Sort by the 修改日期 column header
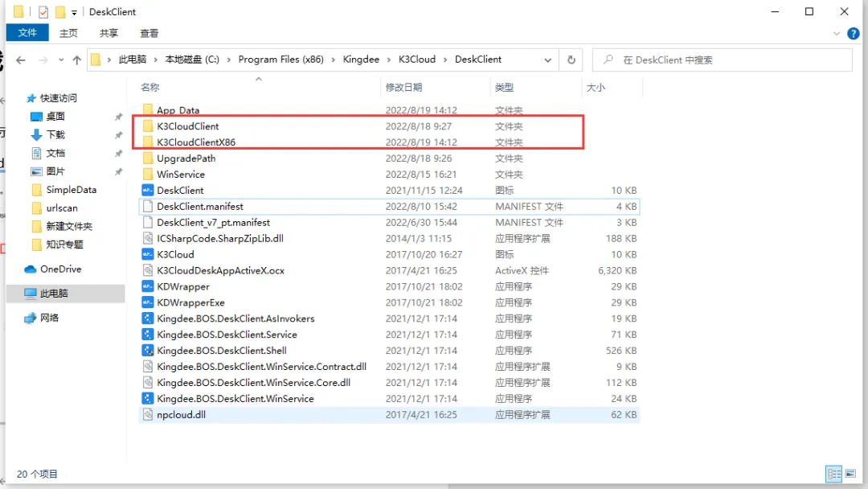The height and width of the screenshot is (489, 868). pos(403,88)
